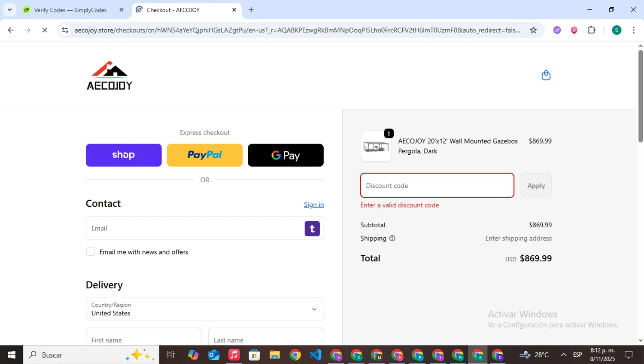The image size is (644, 364).
Task: Click the Enter a valid discount code message
Action: coord(400,205)
